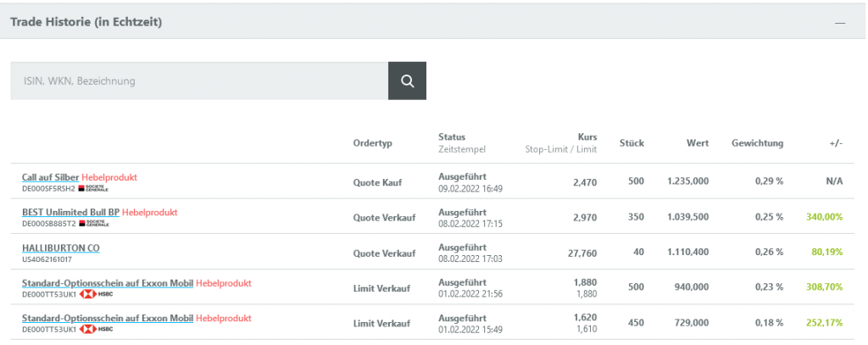
Task: Click the Trade Historie (in Echtzeit) title
Action: click(x=86, y=22)
